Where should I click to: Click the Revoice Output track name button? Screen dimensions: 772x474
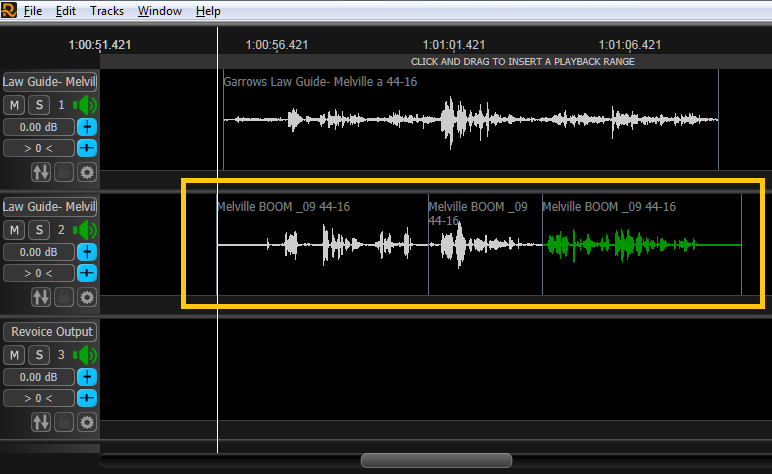click(49, 331)
